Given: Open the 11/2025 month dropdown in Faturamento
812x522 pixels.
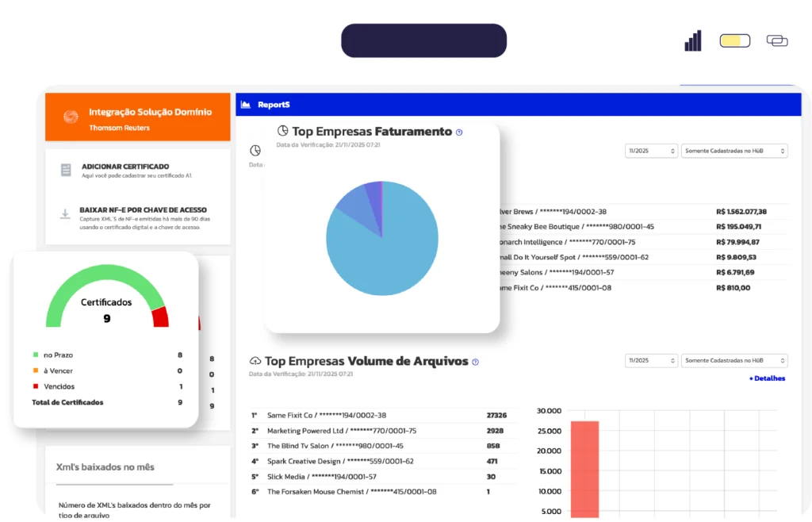Looking at the screenshot, I should tap(651, 151).
